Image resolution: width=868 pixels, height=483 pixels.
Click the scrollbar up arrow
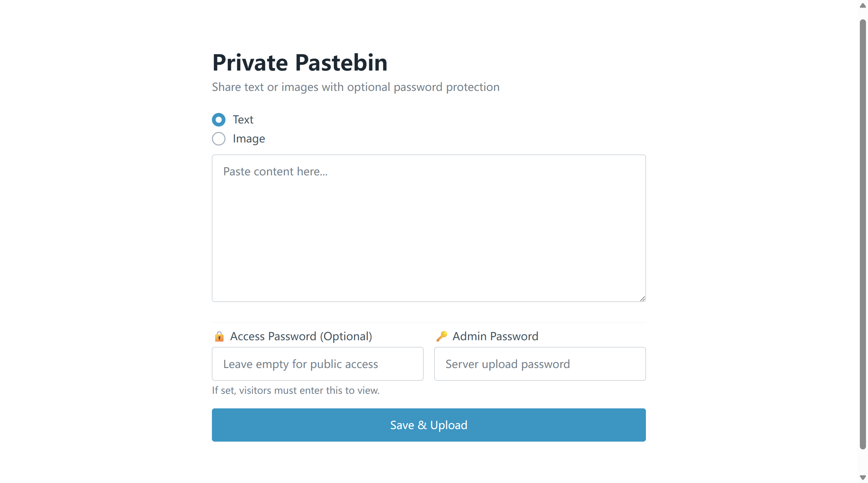click(862, 5)
